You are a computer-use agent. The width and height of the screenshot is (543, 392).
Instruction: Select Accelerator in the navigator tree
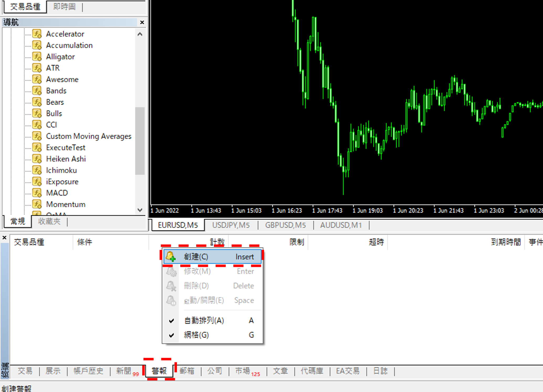(x=65, y=34)
